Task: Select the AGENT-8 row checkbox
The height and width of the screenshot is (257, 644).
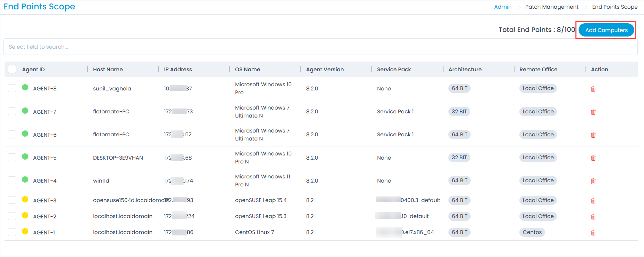Action: (12, 88)
